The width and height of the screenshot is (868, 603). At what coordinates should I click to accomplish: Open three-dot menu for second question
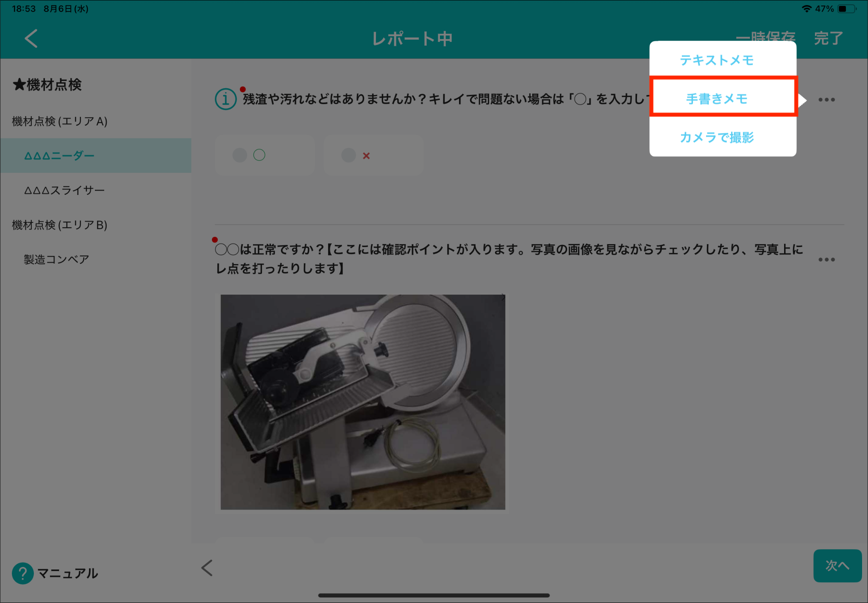826,259
